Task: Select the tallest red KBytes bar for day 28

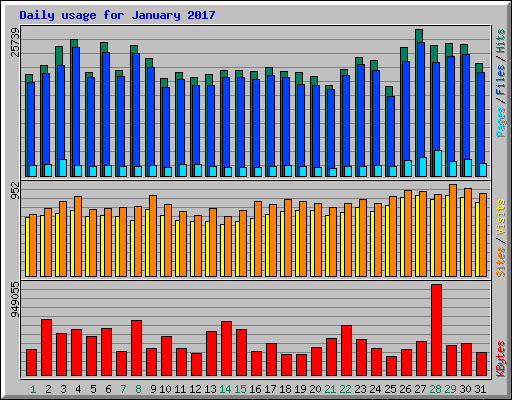Action: (x=436, y=330)
